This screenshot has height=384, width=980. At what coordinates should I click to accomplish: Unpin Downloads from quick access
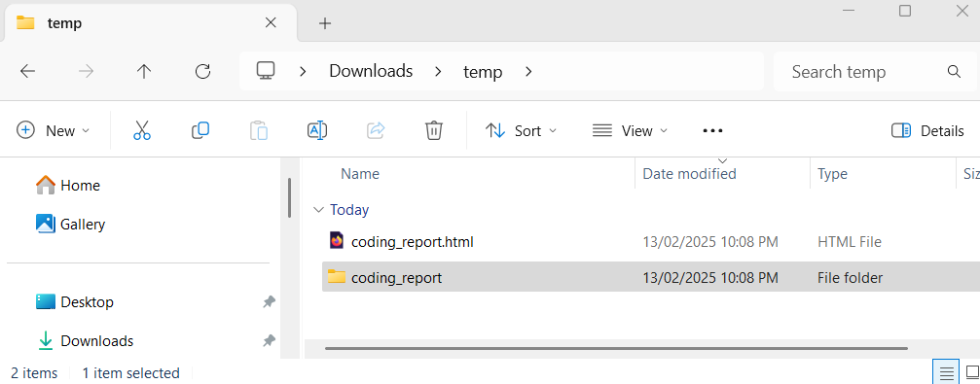pyautogui.click(x=269, y=341)
